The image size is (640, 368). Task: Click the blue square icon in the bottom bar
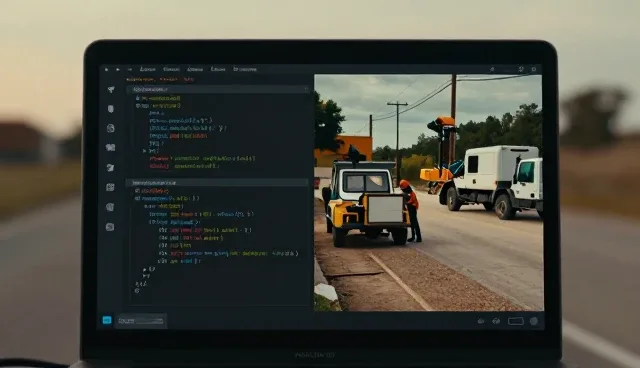[107, 320]
